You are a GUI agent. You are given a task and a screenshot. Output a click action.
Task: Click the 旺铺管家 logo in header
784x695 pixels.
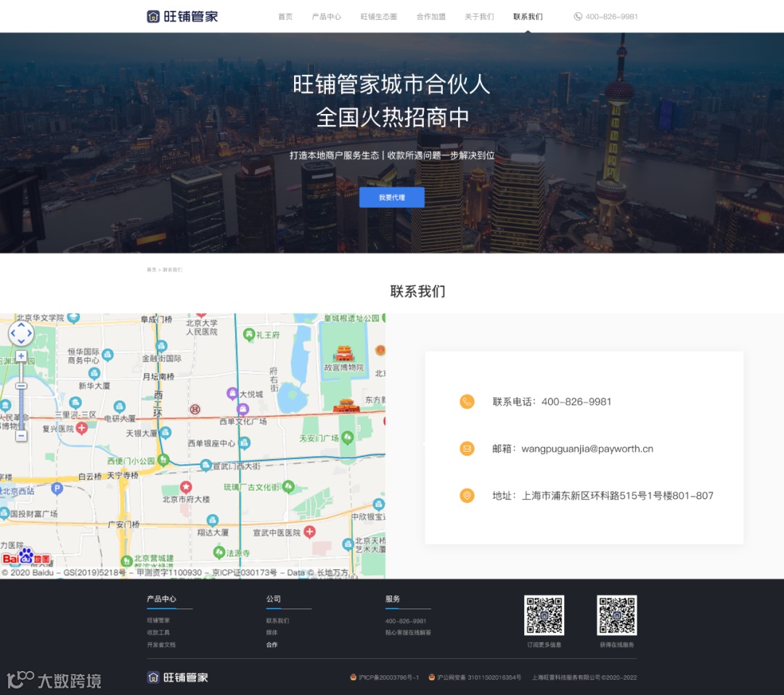point(182,17)
